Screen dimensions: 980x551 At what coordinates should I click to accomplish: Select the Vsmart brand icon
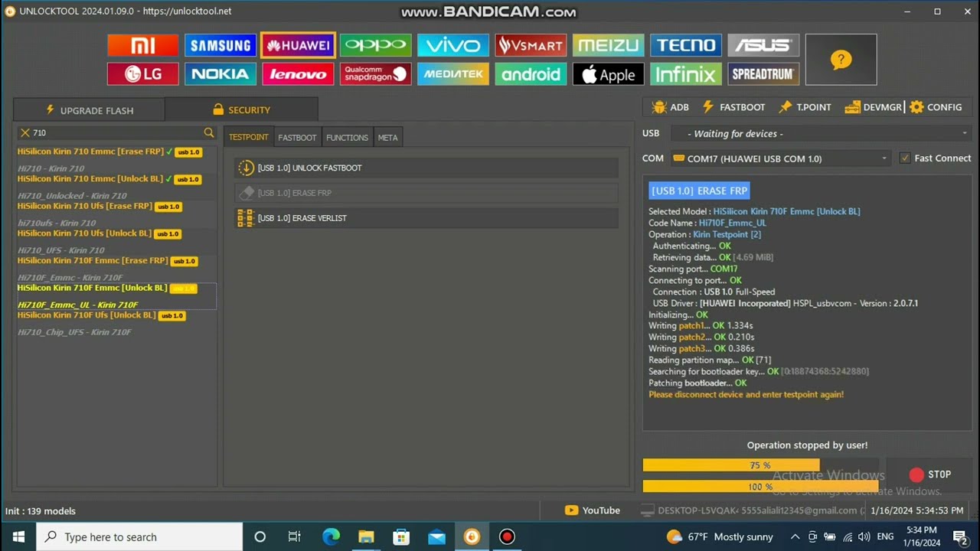click(531, 45)
